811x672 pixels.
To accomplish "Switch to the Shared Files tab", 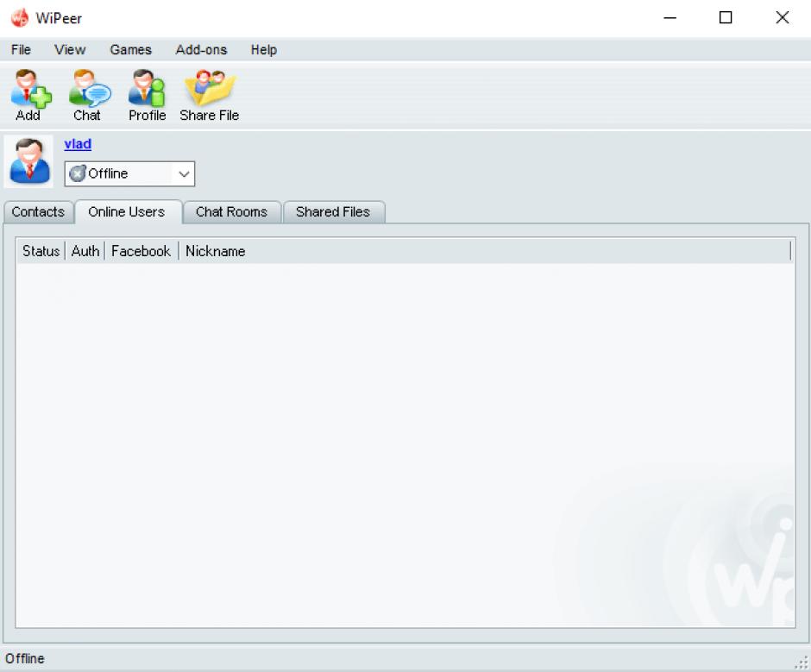I will point(333,212).
